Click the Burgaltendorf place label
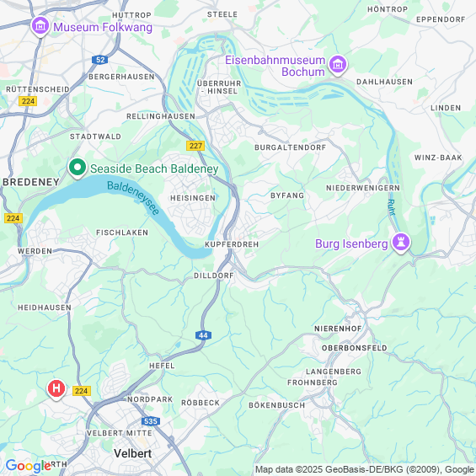The image size is (476, 476). [x=290, y=147]
